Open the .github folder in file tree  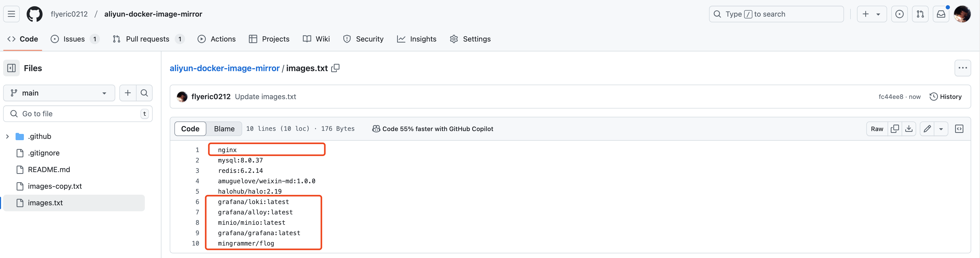point(39,136)
